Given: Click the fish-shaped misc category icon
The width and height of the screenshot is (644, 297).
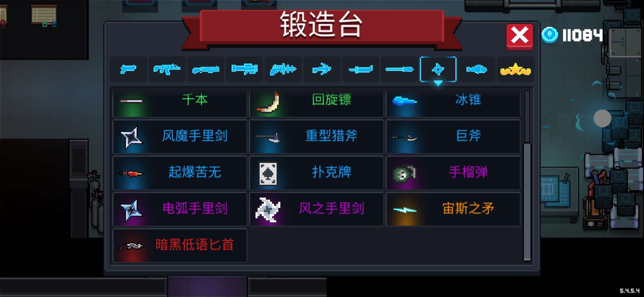Looking at the screenshot, I should pos(477,69).
